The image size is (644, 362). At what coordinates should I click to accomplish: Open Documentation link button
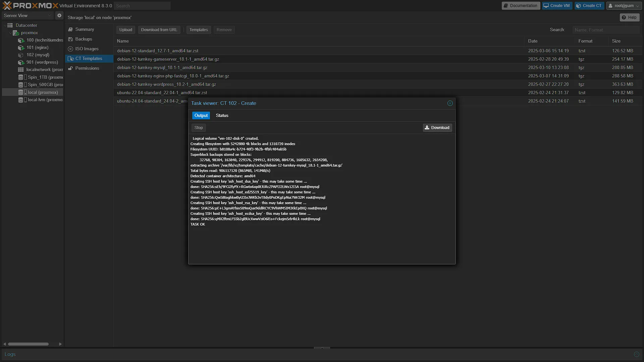tap(521, 6)
